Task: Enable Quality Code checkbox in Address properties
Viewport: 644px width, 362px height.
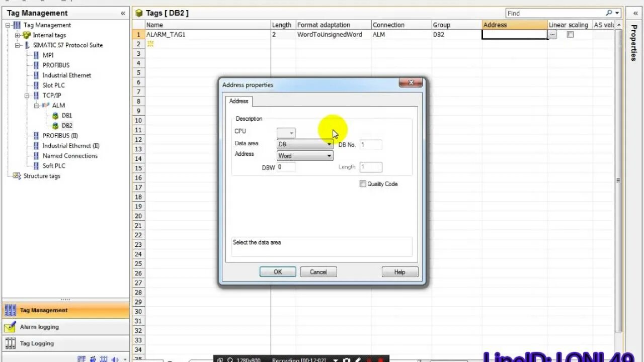Action: (363, 184)
